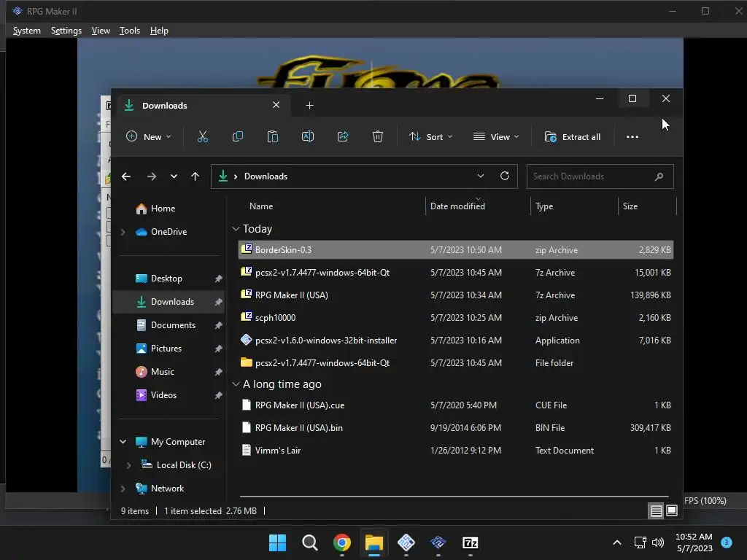747x560 pixels.
Task: Sort by the Size column header
Action: [x=630, y=206]
